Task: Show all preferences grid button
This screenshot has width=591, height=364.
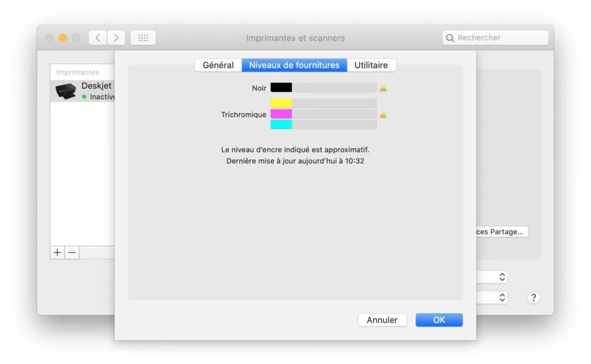Action: click(143, 37)
